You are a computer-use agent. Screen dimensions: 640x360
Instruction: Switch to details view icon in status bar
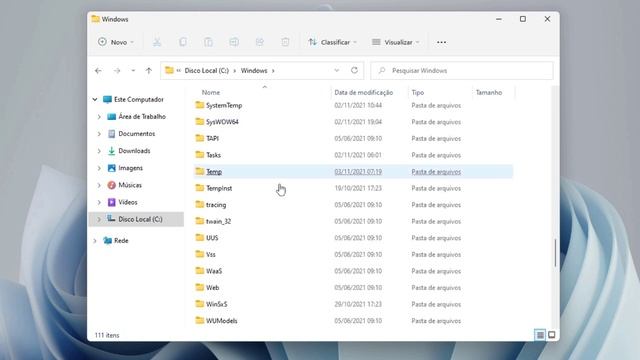pos(540,335)
